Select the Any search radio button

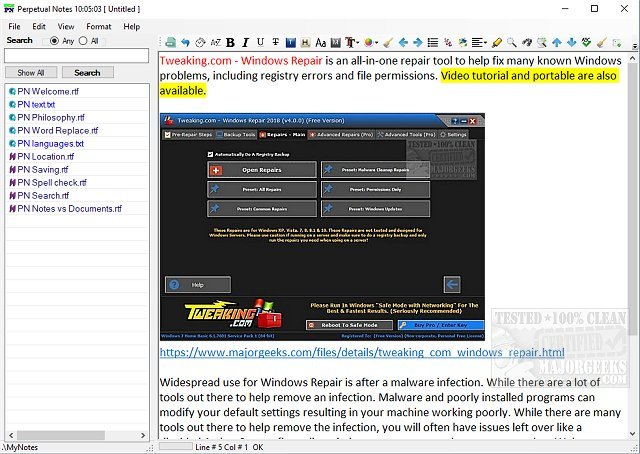(x=54, y=41)
